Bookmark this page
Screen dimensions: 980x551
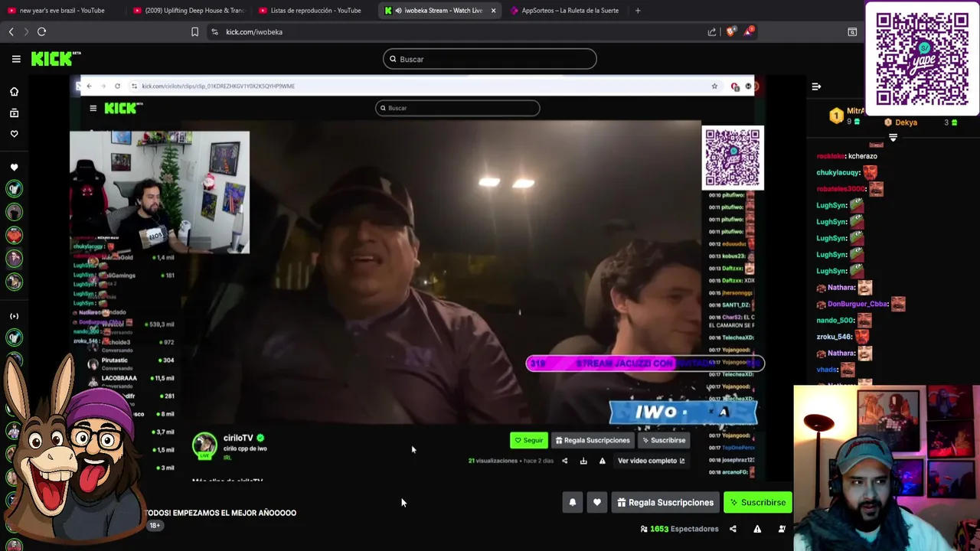point(194,31)
